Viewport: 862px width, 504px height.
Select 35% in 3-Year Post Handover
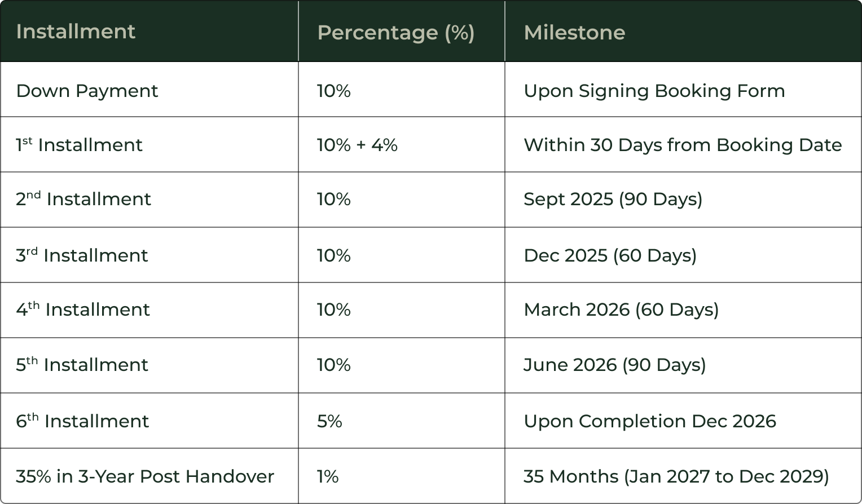pyautogui.click(x=145, y=476)
